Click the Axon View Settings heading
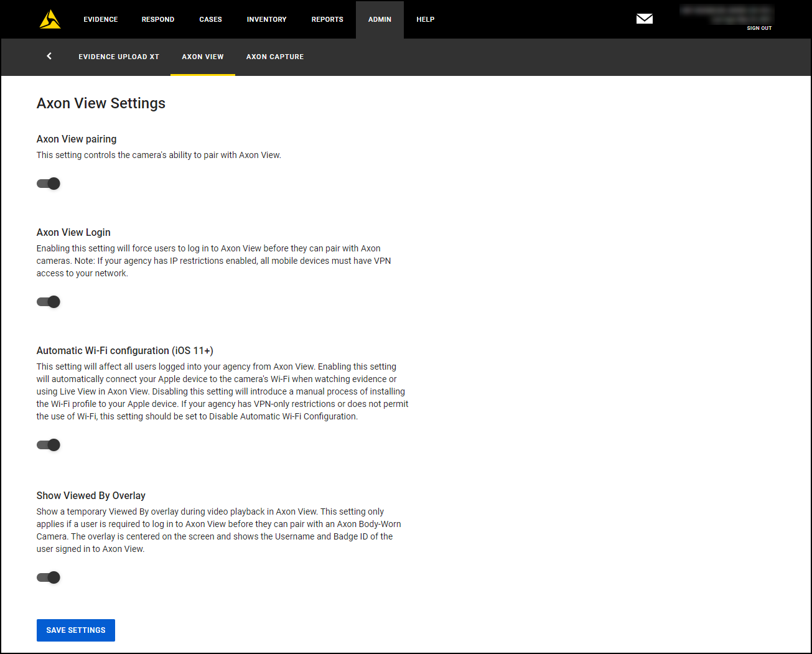This screenshot has height=654, width=812. coord(101,103)
